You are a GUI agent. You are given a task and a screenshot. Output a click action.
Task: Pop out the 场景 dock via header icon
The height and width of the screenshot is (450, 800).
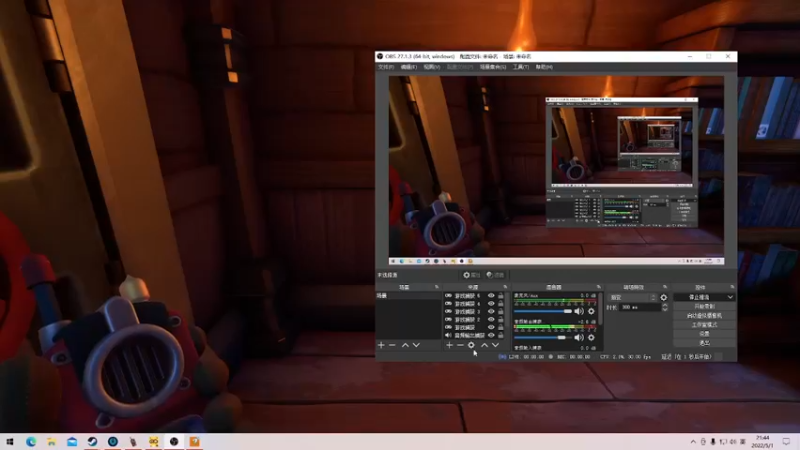pyautogui.click(x=437, y=287)
